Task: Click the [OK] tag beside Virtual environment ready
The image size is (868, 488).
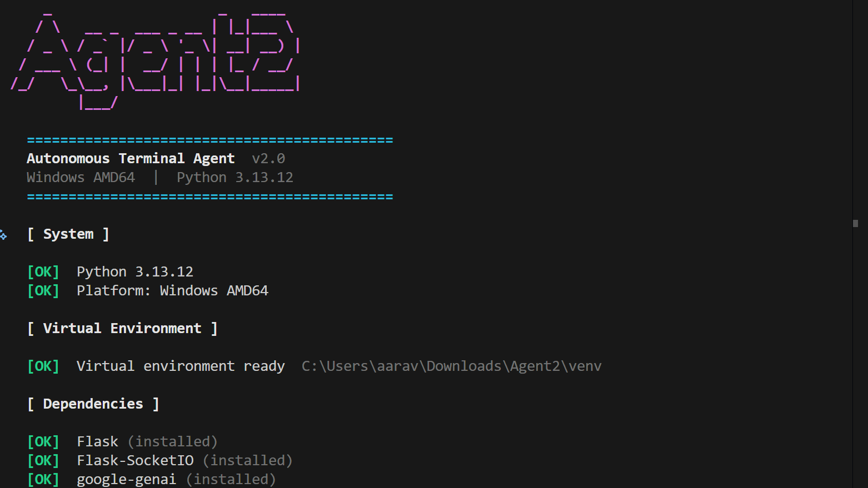Action: tap(43, 366)
